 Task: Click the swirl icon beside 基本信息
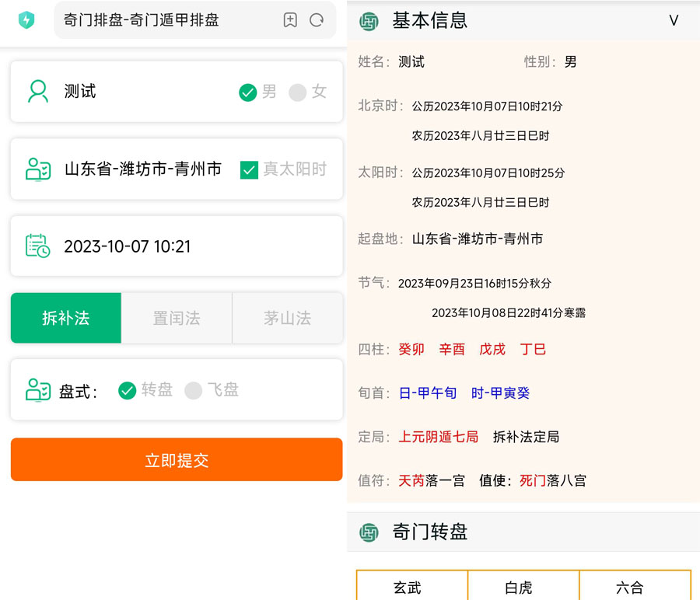[x=368, y=21]
